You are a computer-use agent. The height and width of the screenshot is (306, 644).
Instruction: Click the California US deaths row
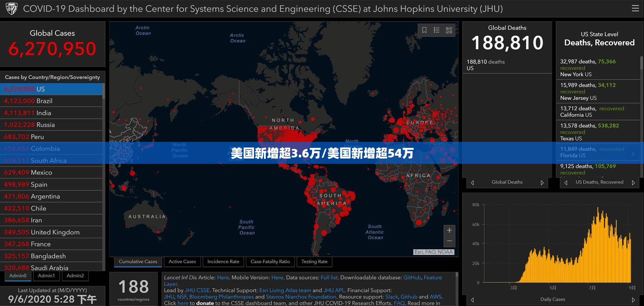[598, 112]
